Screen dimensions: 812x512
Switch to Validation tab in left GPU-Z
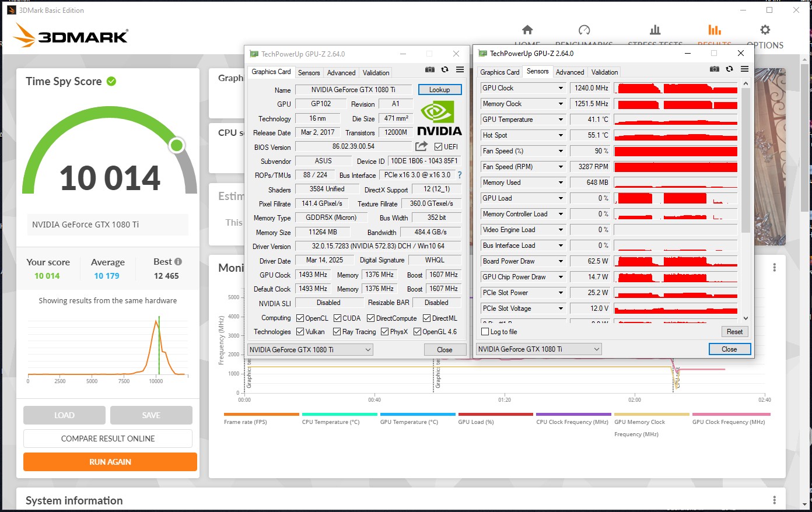[x=376, y=73]
